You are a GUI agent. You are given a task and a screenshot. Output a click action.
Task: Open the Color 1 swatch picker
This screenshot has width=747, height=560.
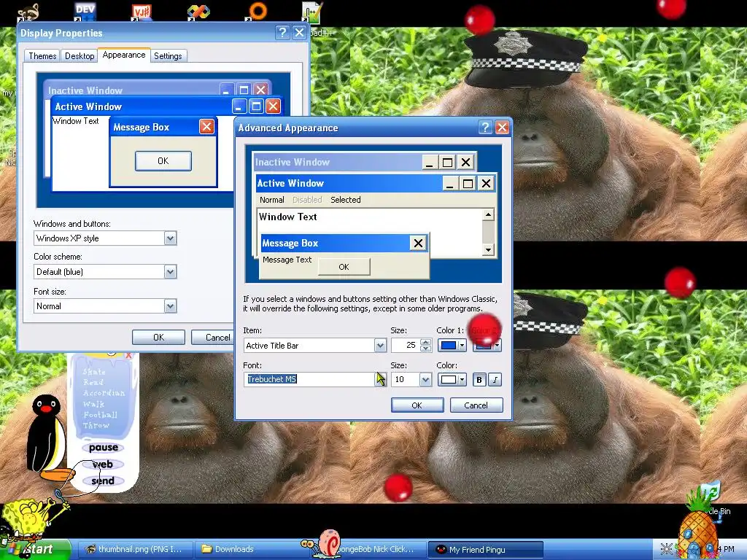(452, 345)
